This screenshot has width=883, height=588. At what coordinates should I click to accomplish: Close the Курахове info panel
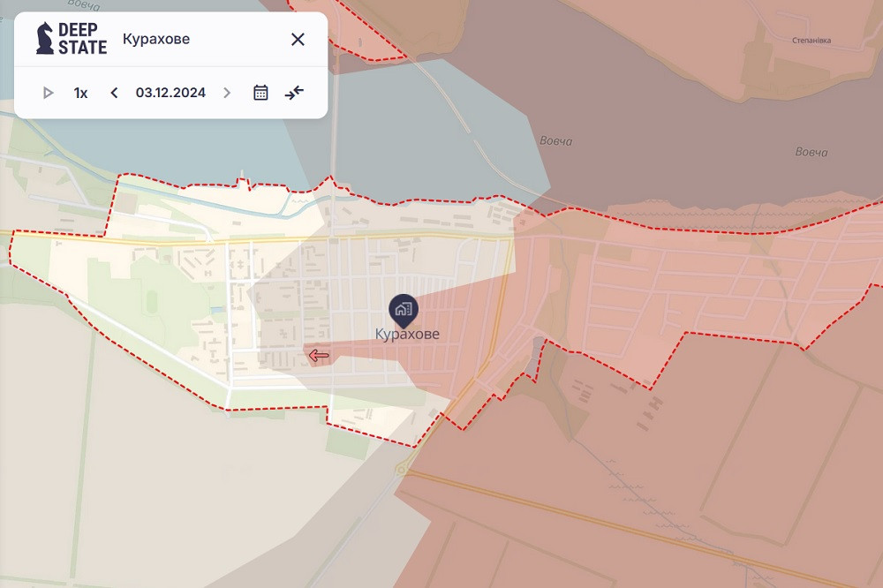298,39
